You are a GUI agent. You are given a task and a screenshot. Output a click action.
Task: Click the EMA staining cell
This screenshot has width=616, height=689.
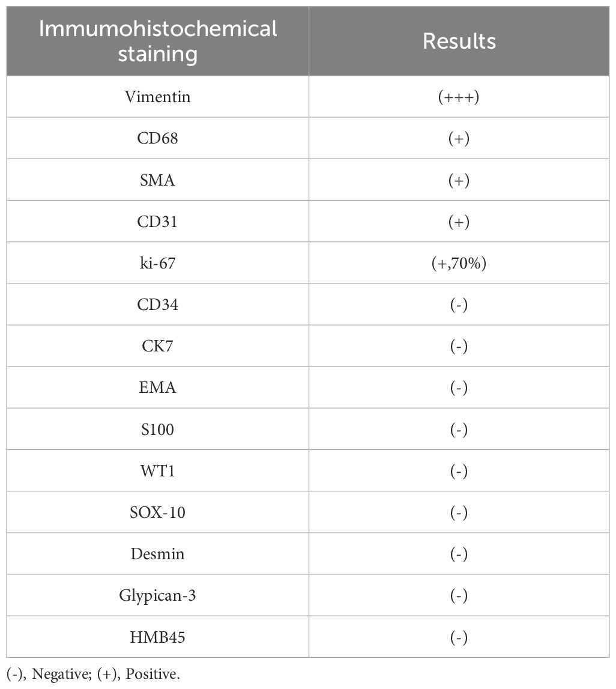(x=157, y=387)
